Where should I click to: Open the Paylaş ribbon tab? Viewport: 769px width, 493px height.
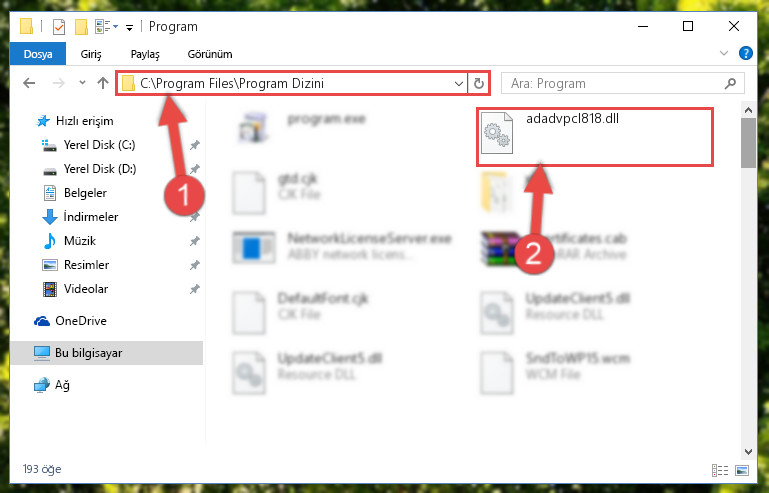145,54
